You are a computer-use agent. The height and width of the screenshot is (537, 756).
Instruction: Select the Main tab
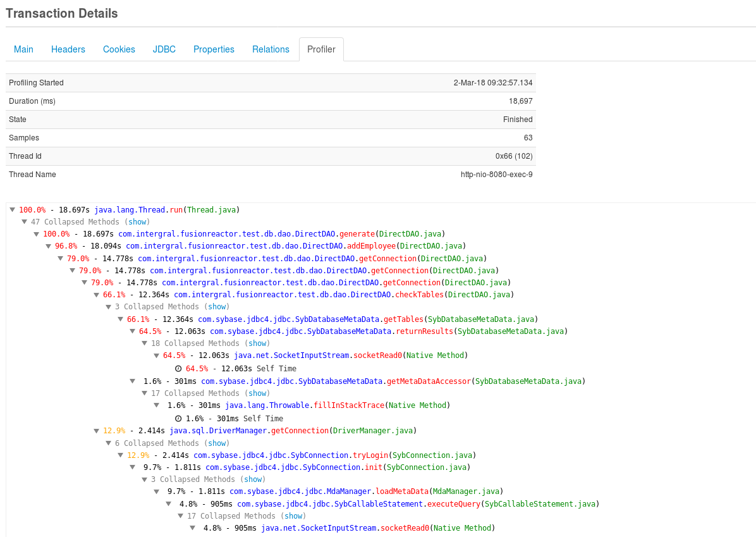coord(23,49)
